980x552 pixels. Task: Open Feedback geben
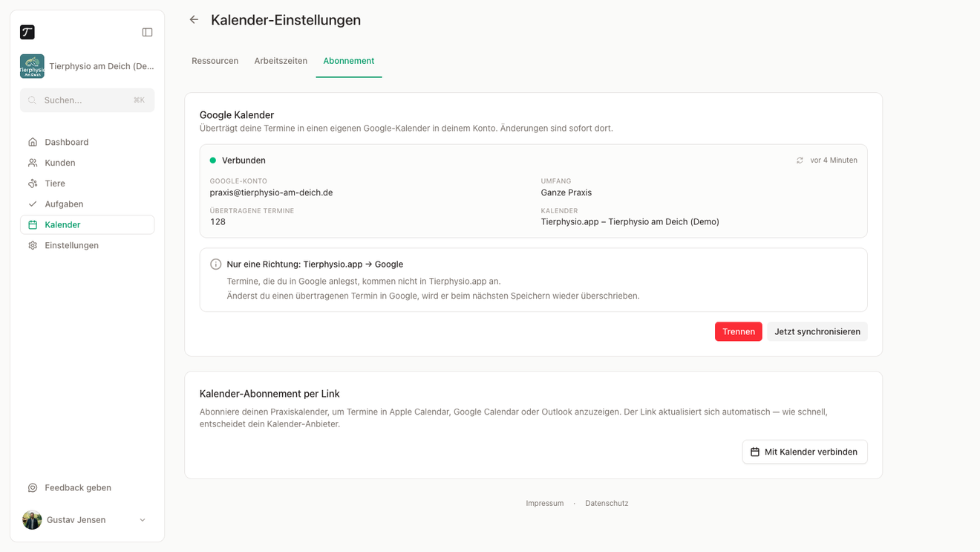[87, 488]
